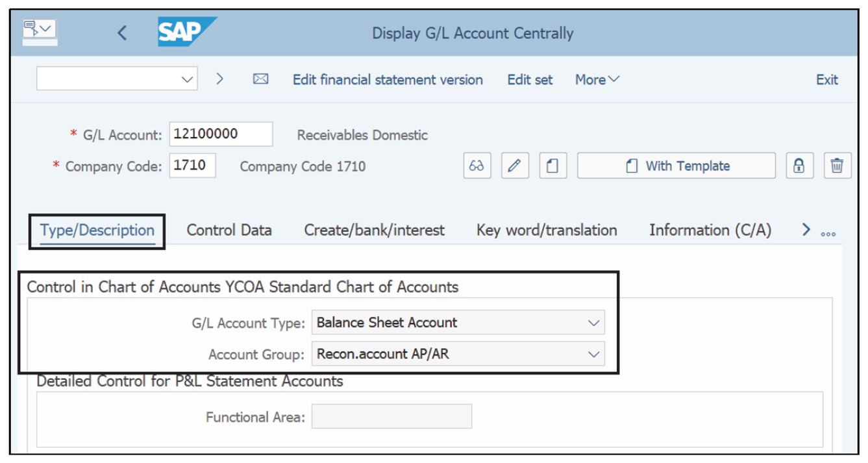Viewport: 868px width, 463px height.
Task: Click Edit financial statement version
Action: point(388,79)
